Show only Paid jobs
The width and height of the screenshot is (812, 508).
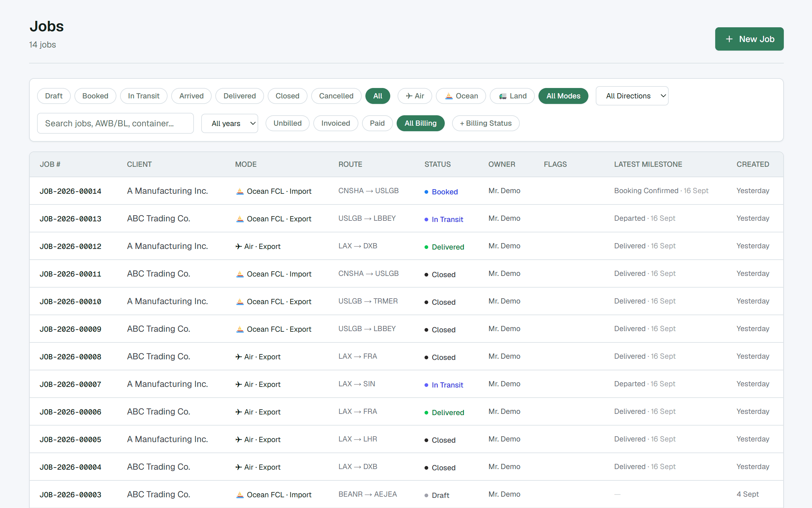(377, 123)
